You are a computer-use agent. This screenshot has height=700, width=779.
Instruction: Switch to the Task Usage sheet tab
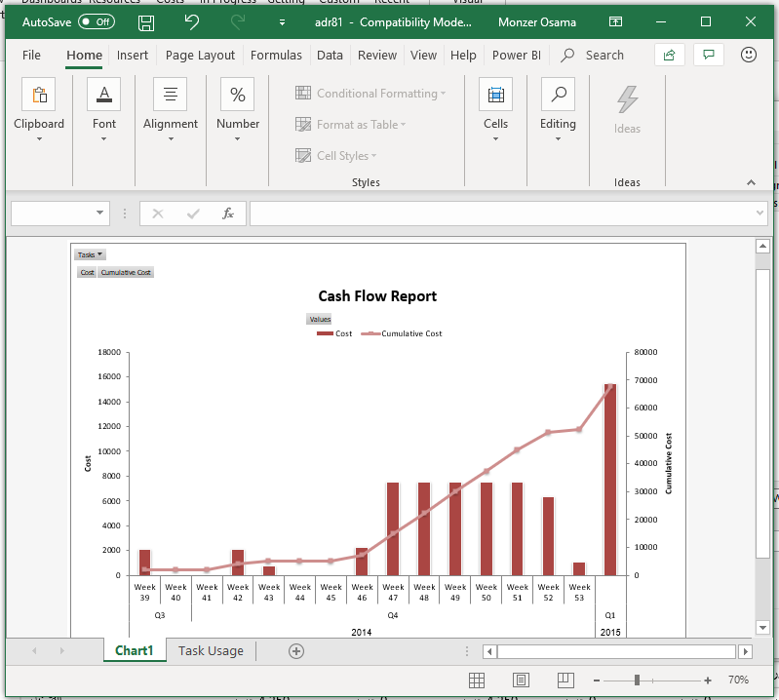point(211,650)
